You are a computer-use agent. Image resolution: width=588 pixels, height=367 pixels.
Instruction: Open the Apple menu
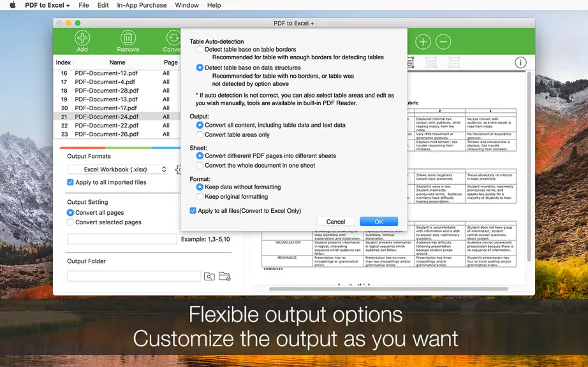coord(13,5)
